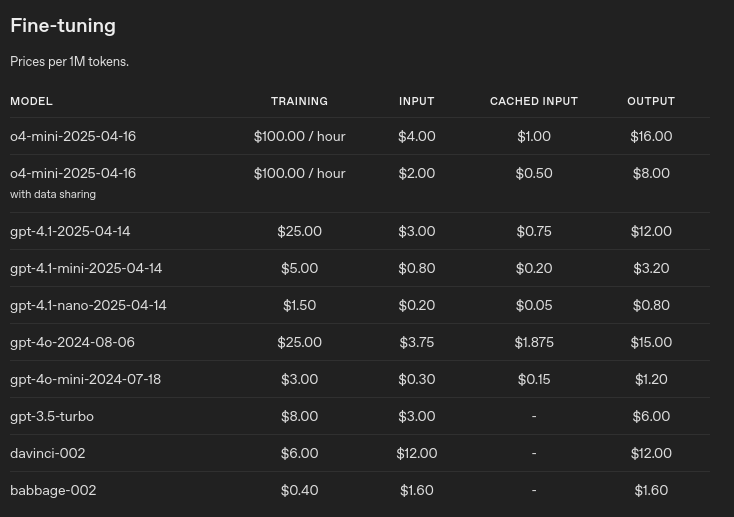The height and width of the screenshot is (517, 734).
Task: Click the $1.875 cached input price
Action: click(534, 342)
